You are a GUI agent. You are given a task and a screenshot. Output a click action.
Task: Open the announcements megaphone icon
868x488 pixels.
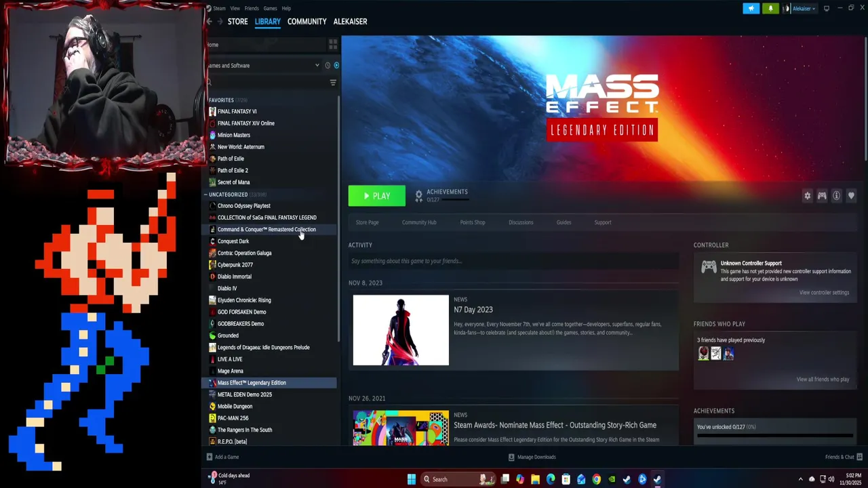click(751, 8)
